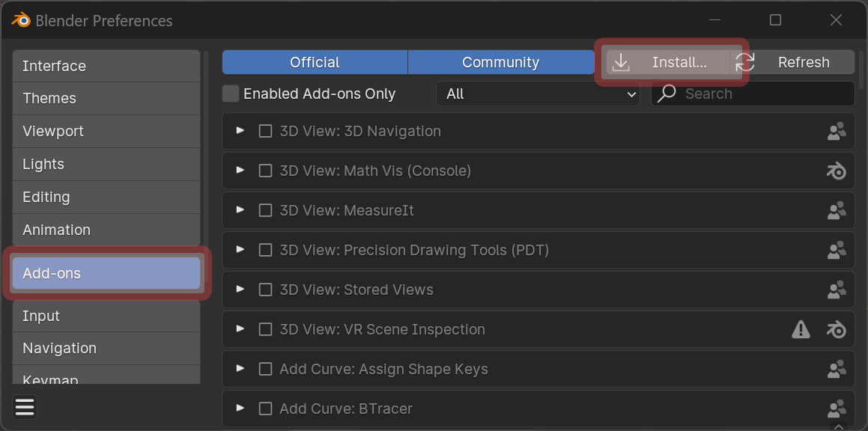Tick the checkbox for Stored Views
Image resolution: width=868 pixels, height=431 pixels.
[x=265, y=290]
